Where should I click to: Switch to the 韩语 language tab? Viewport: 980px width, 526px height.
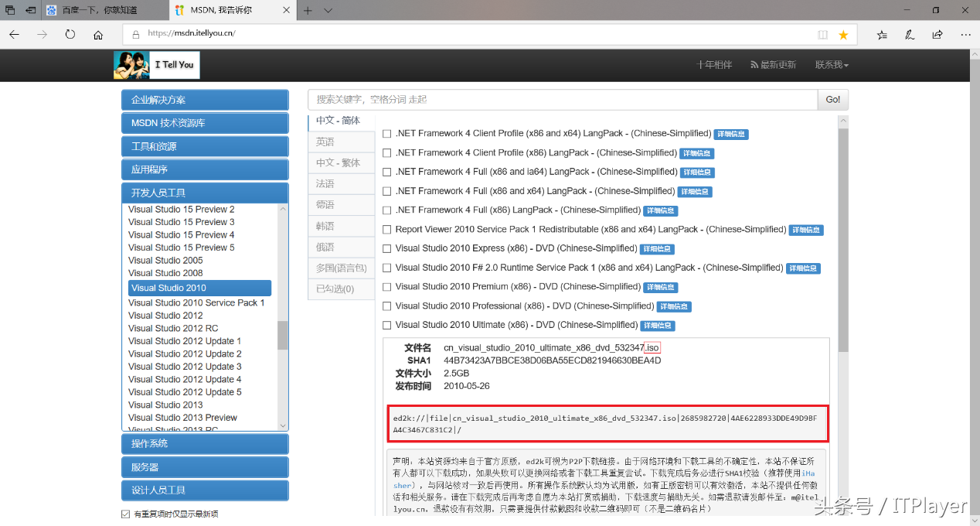(341, 226)
